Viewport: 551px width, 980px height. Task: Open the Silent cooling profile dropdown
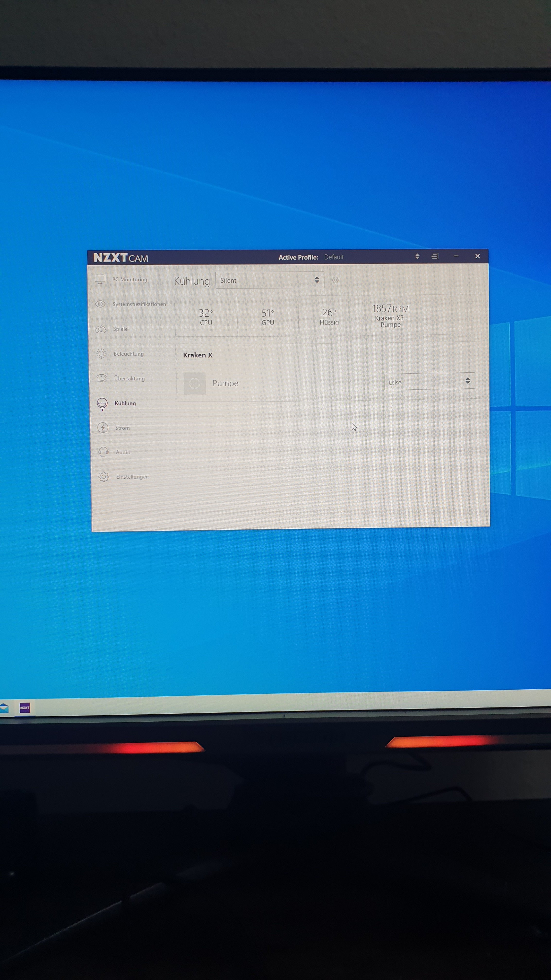(x=270, y=280)
